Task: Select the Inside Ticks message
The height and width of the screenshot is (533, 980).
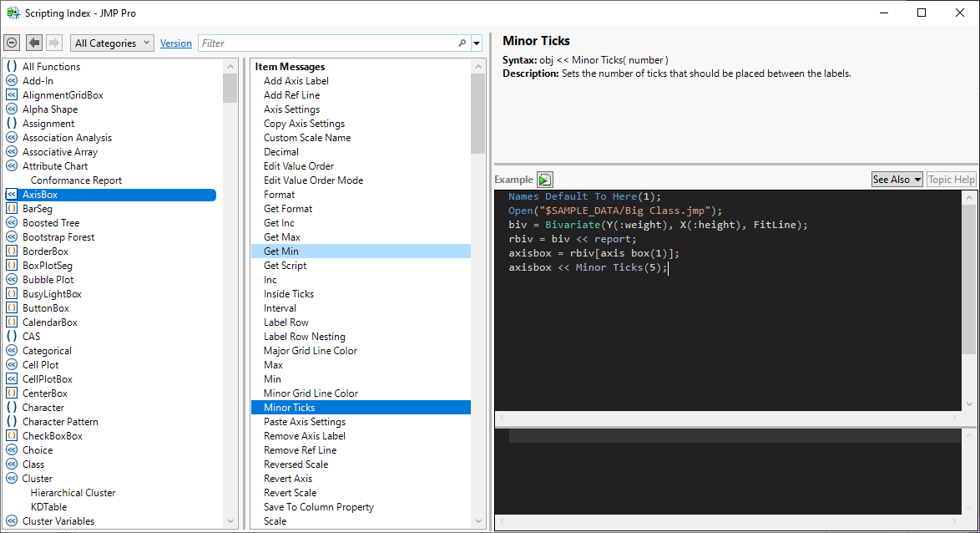Action: [289, 294]
